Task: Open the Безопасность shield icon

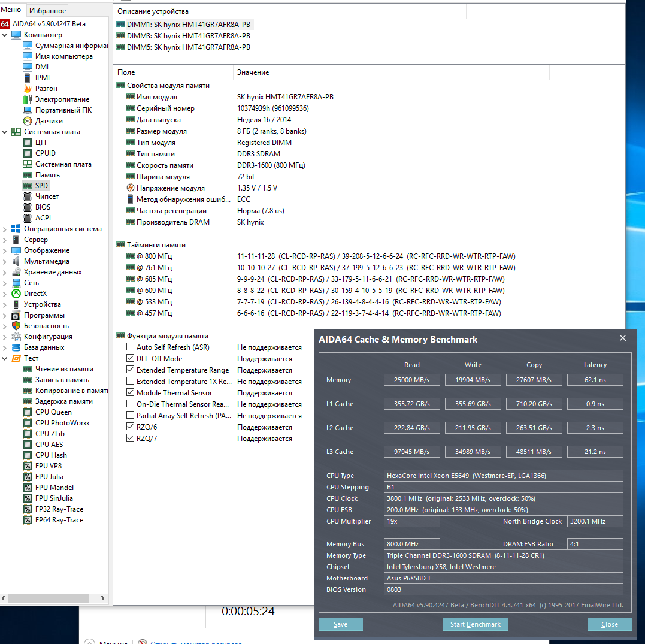Action: (x=16, y=325)
